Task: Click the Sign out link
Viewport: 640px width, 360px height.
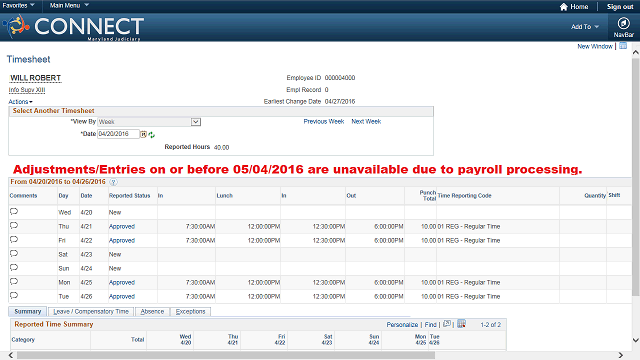Action: click(620, 7)
